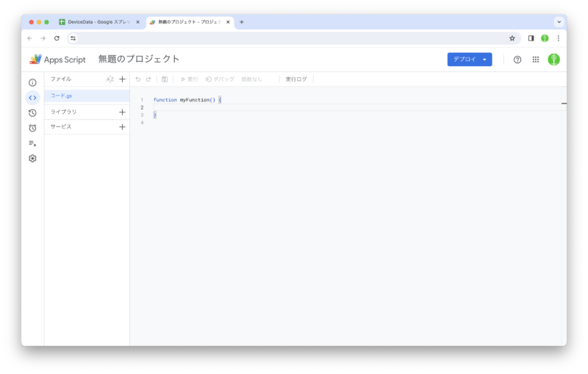The width and height of the screenshot is (588, 374).
Task: Click the function myFunction() code line
Action: (x=187, y=100)
